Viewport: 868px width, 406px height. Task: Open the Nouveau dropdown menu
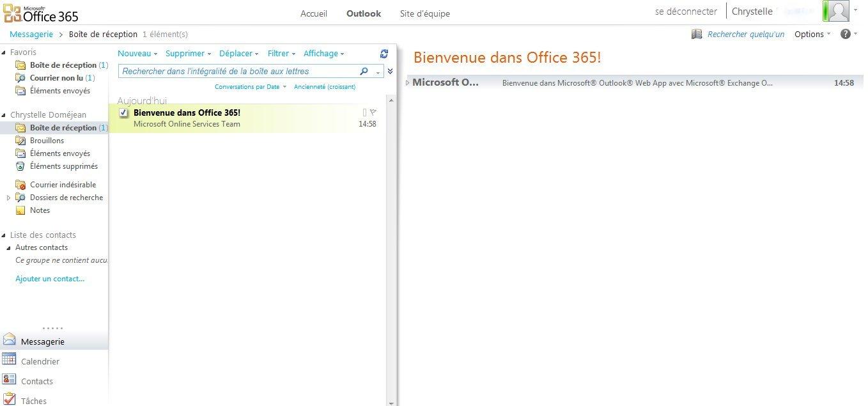tap(137, 54)
